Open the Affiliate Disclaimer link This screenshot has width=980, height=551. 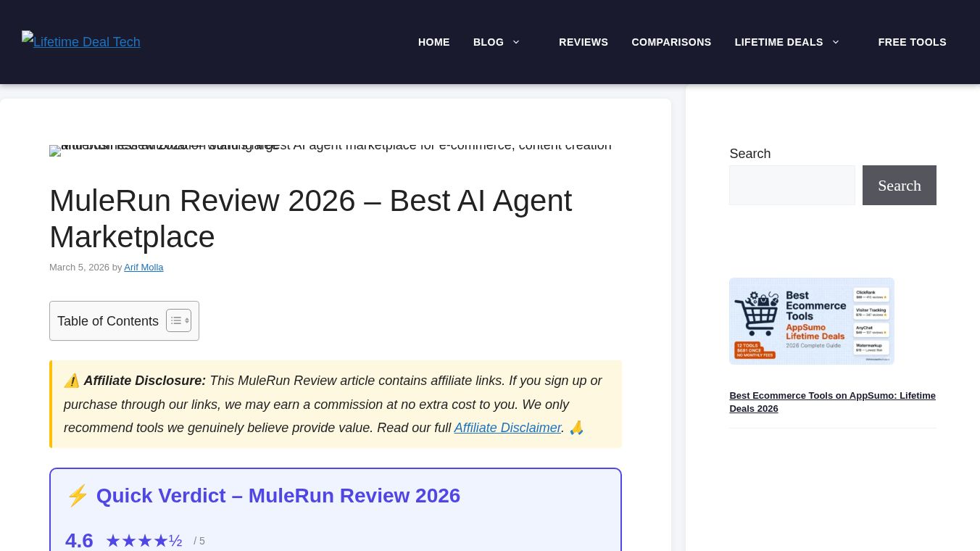tap(507, 428)
